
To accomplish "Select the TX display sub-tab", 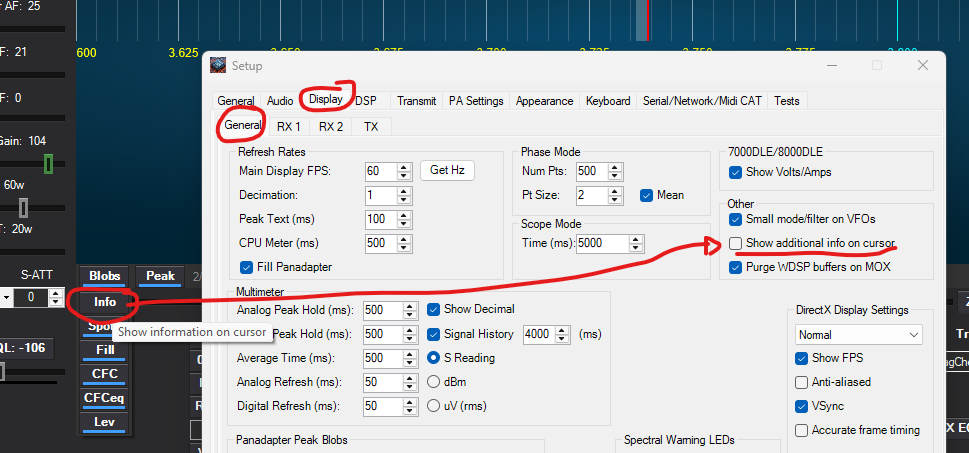I will pos(371,127).
